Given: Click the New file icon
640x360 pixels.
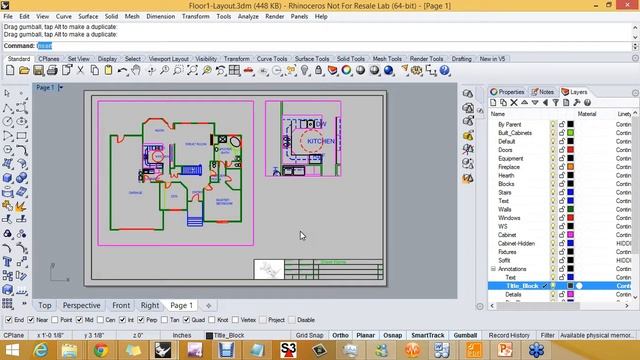Looking at the screenshot, I should click(10, 70).
